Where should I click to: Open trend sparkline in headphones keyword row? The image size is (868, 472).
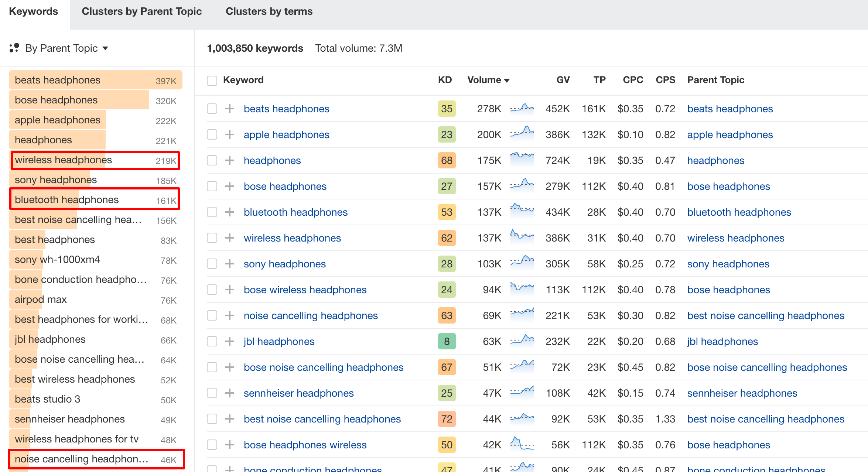[x=522, y=160]
